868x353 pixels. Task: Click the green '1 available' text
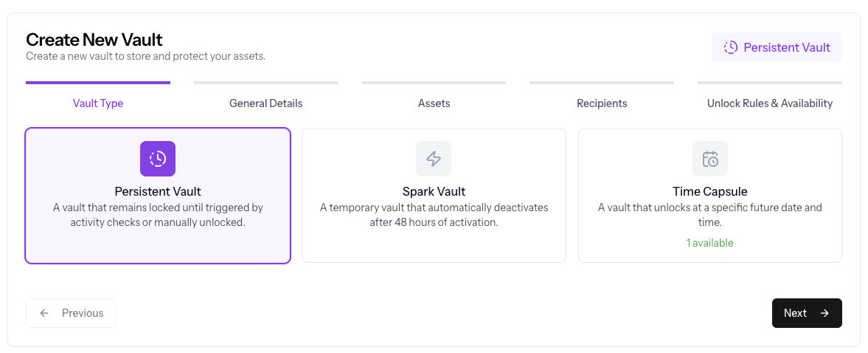(x=710, y=243)
